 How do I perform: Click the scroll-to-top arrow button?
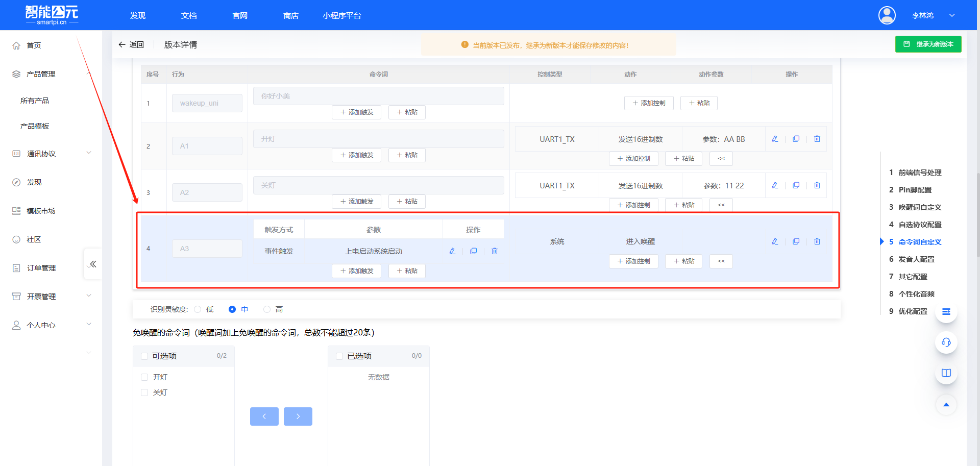click(946, 405)
